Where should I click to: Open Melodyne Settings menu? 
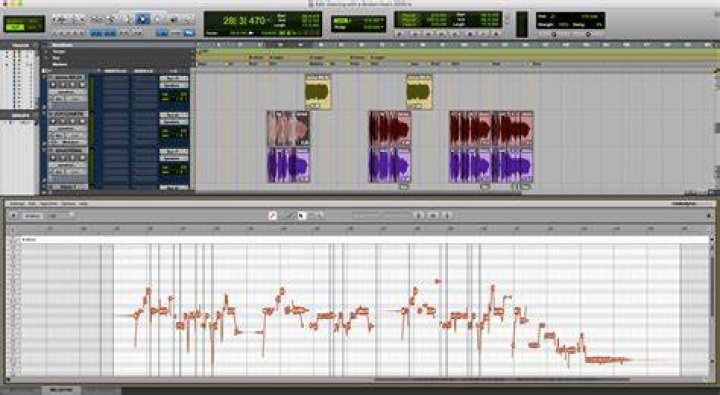tap(17, 203)
